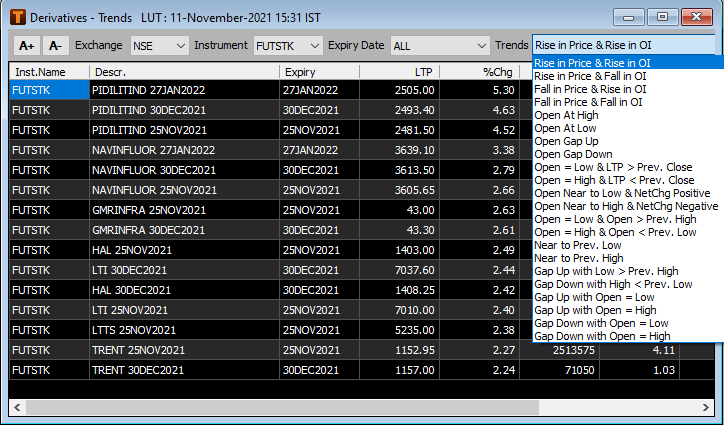Select Open = High & LTP < Prev. Close
Image resolution: width=724 pixels, height=425 pixels.
(628, 180)
